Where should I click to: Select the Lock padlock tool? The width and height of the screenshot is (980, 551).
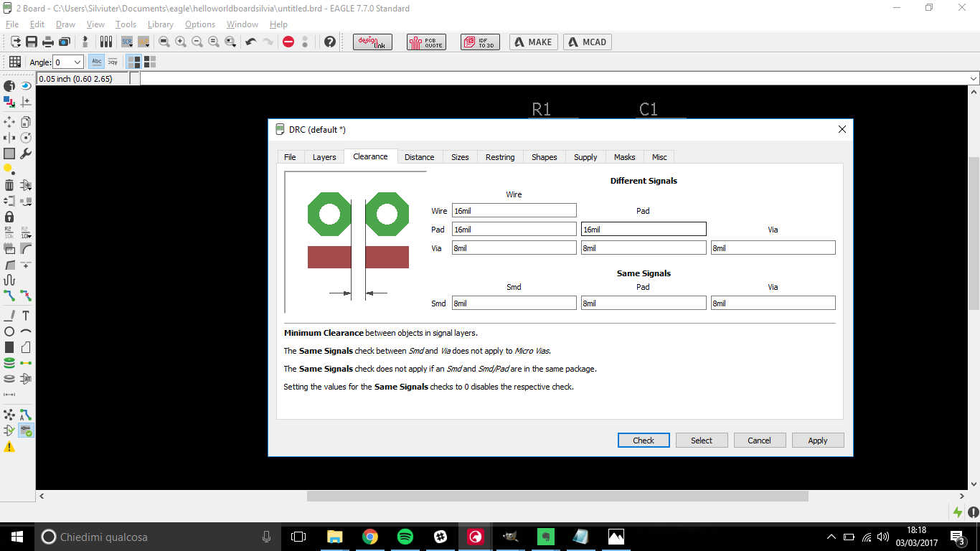9,217
